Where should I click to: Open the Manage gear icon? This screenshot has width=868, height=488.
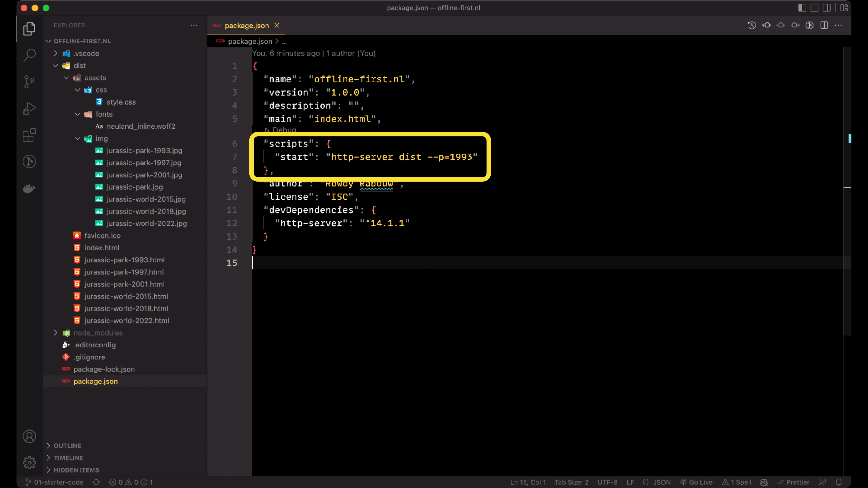coord(29,463)
